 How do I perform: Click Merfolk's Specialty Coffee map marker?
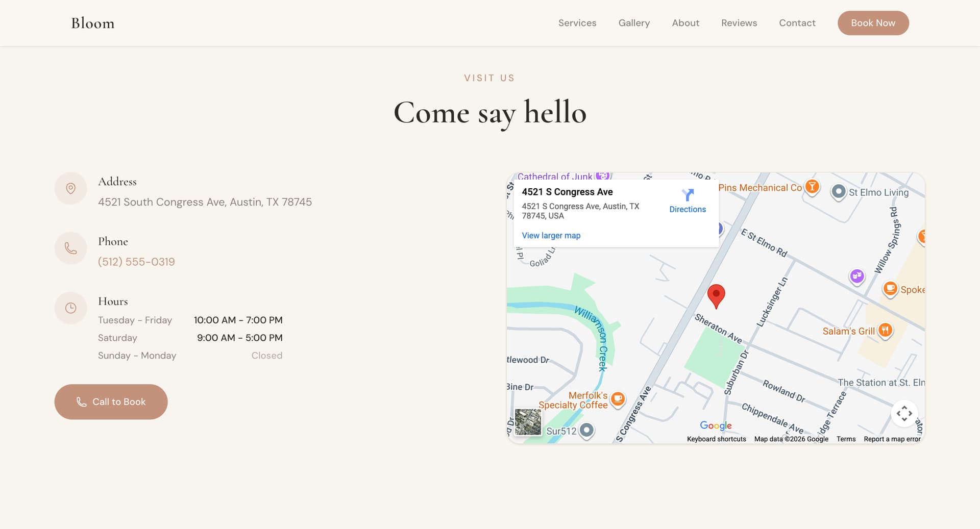tap(618, 400)
